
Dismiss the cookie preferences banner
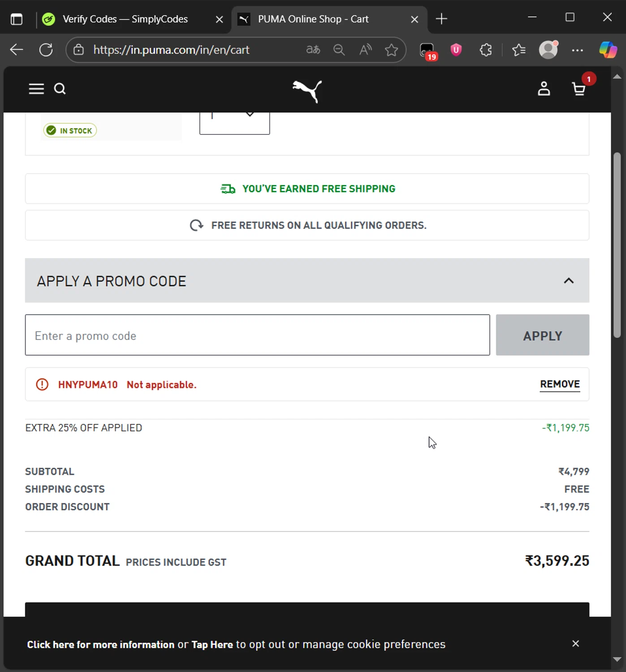coord(576,644)
